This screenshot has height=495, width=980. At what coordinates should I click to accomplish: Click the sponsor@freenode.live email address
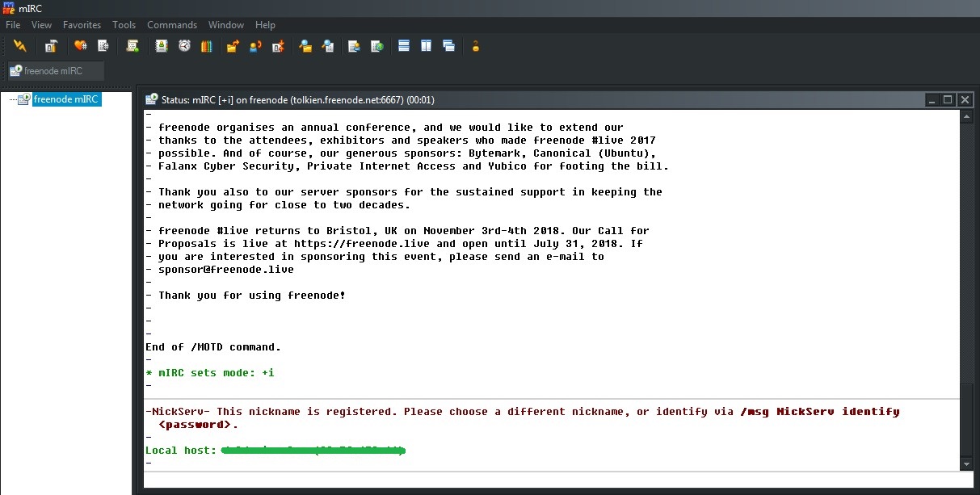tap(226, 270)
